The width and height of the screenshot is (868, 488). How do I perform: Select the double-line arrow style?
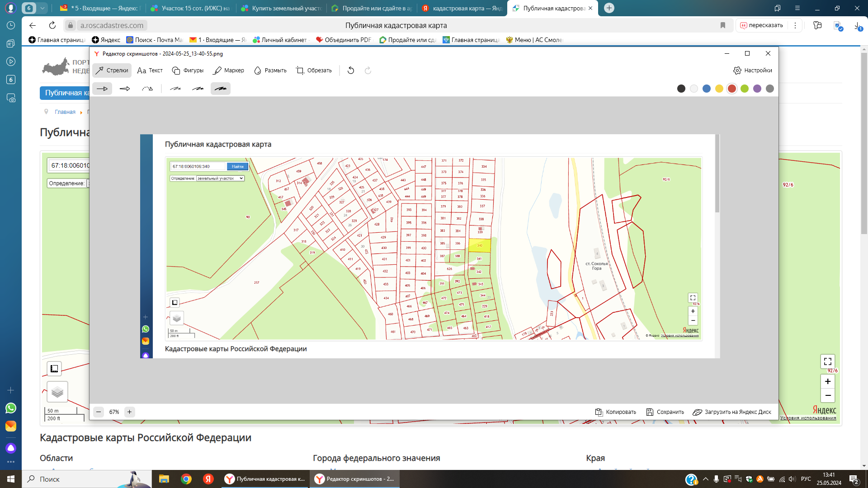coord(125,89)
